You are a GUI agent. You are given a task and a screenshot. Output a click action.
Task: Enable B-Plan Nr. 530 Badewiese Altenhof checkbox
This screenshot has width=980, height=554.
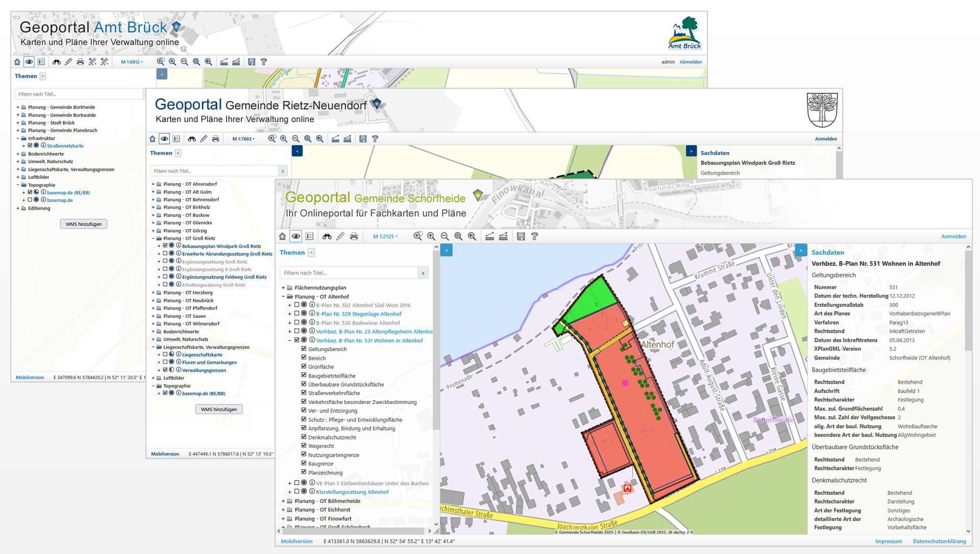297,322
